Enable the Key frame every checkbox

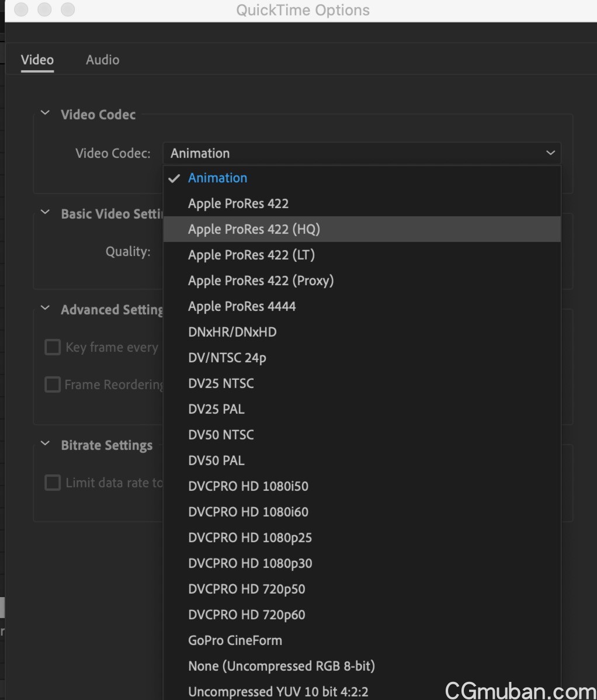click(53, 347)
